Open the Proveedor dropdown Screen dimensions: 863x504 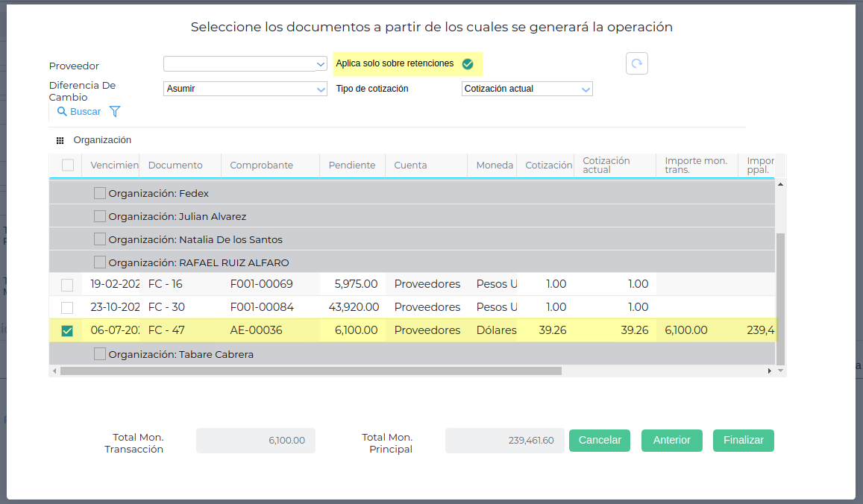coord(245,64)
